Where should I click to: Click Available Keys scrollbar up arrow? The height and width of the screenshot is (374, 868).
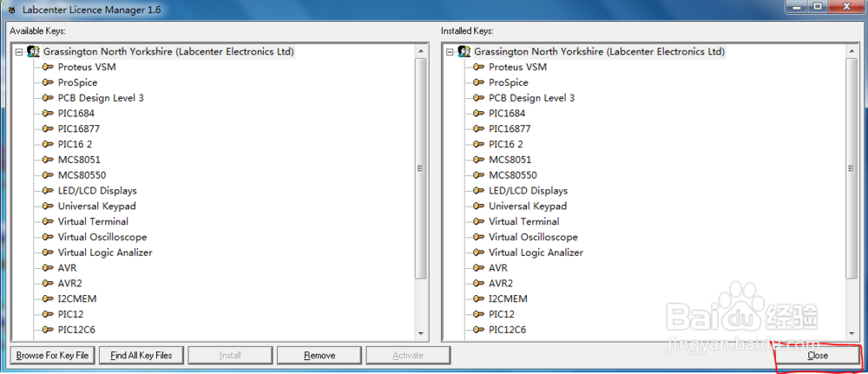click(x=421, y=51)
